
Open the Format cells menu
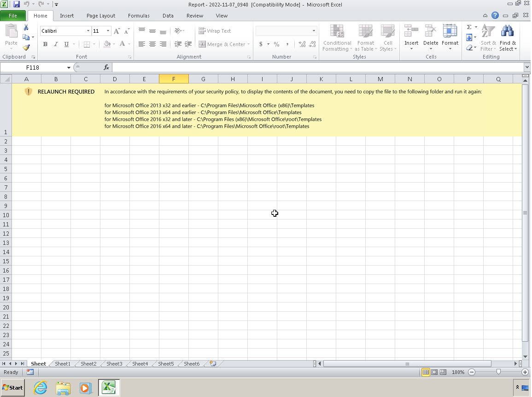coord(450,38)
